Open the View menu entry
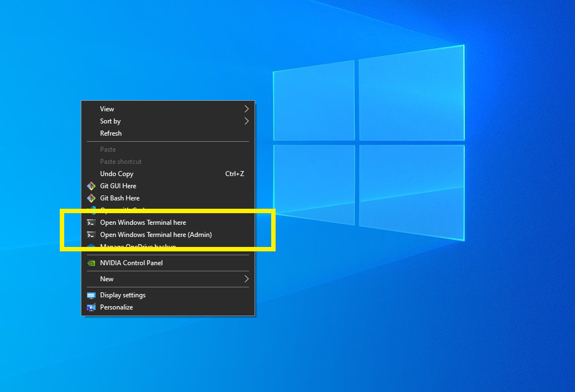The image size is (575, 392). click(168, 109)
